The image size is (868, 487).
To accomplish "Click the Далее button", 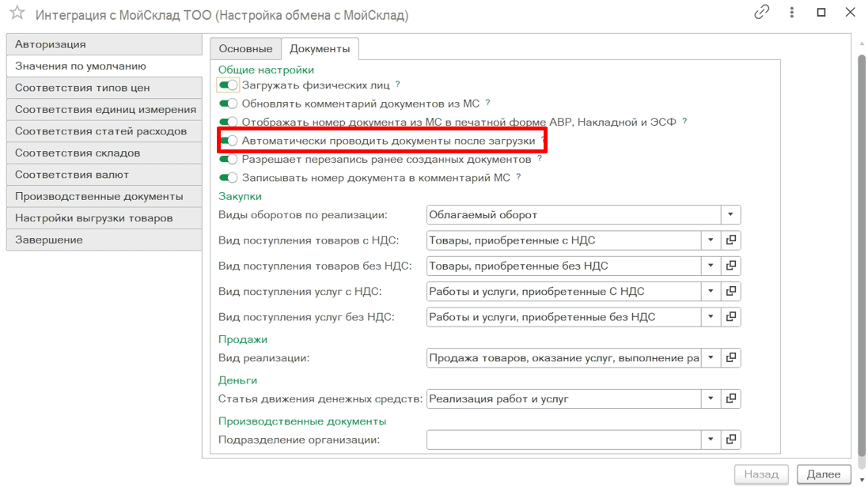I will (824, 474).
